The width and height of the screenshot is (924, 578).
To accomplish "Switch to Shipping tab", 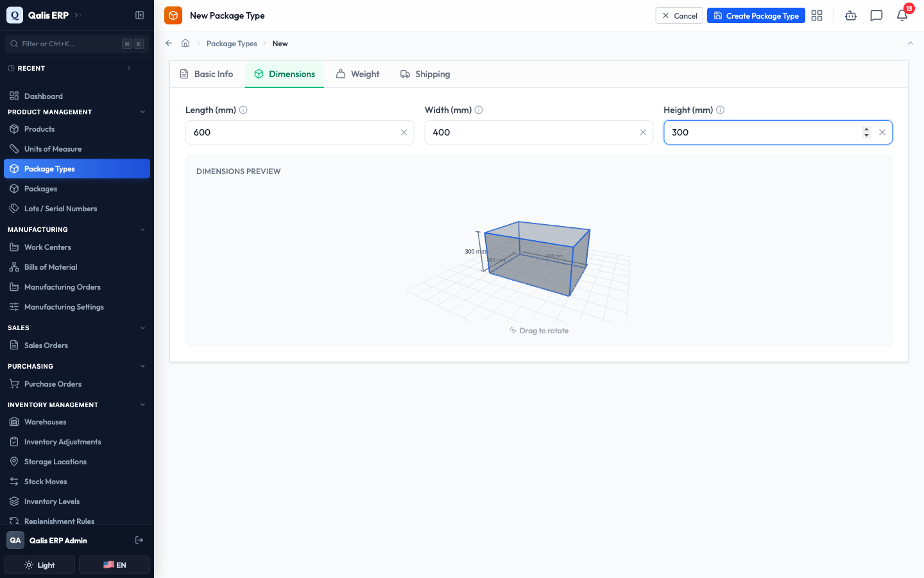I will click(x=425, y=74).
